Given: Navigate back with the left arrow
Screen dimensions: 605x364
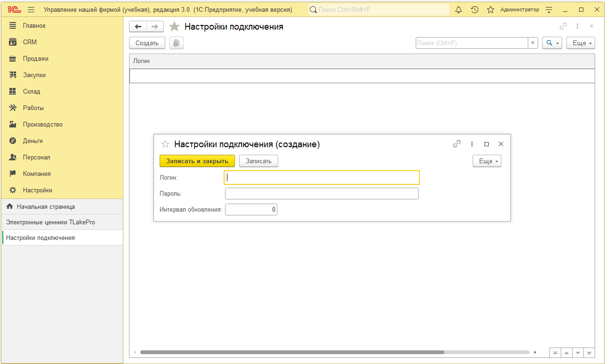Looking at the screenshot, I should click(138, 27).
